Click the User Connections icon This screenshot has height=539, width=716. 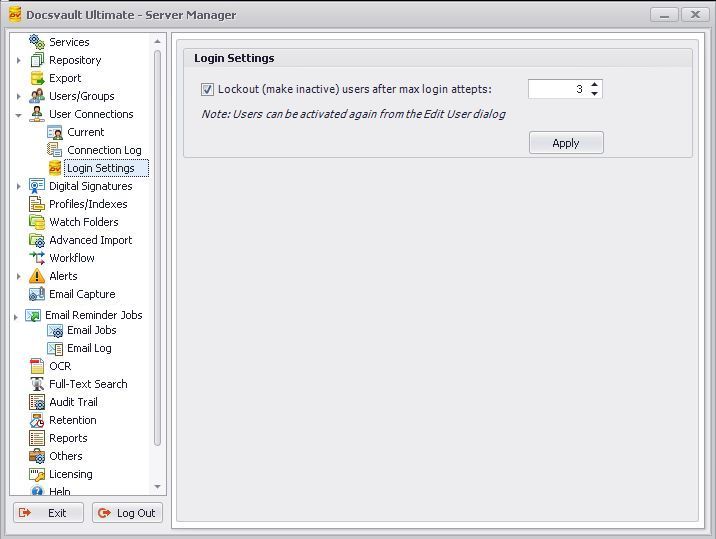tap(37, 114)
